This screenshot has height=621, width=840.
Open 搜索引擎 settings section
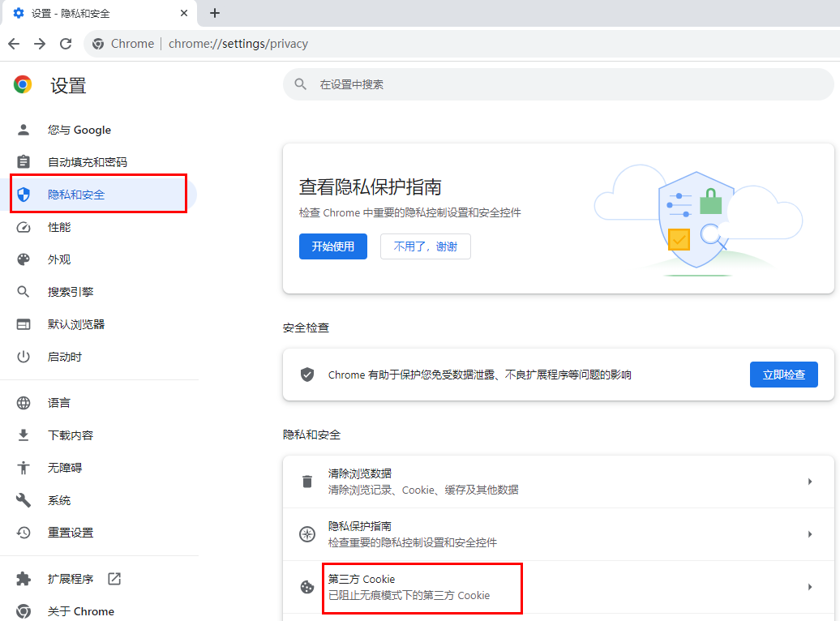pos(99,292)
